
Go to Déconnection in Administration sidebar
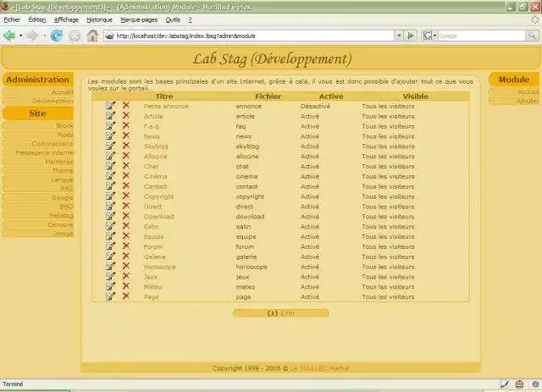click(x=53, y=101)
